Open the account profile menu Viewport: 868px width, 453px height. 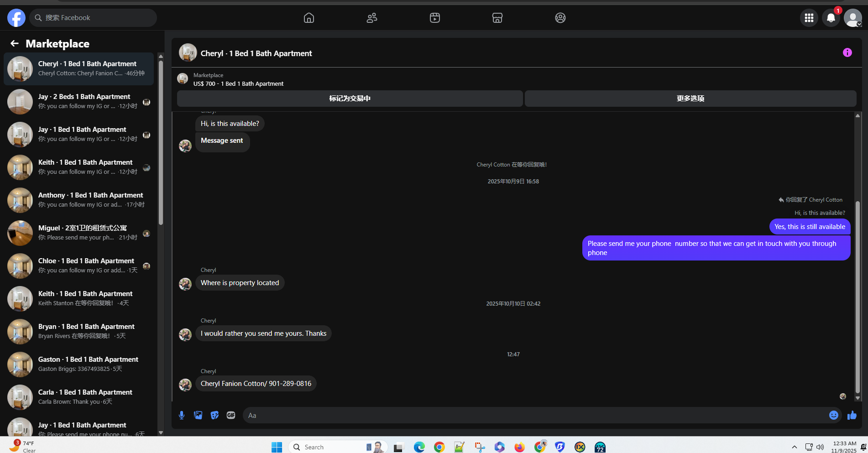coord(853,18)
